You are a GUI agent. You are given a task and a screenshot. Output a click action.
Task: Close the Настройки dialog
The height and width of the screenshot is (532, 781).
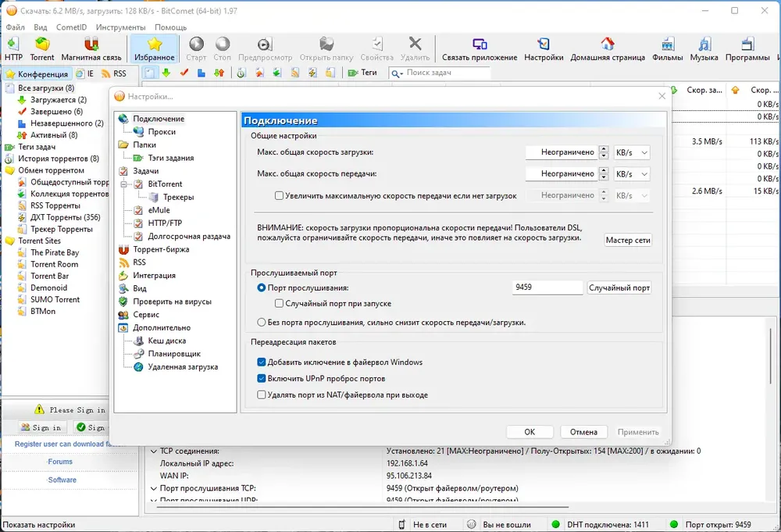point(662,96)
